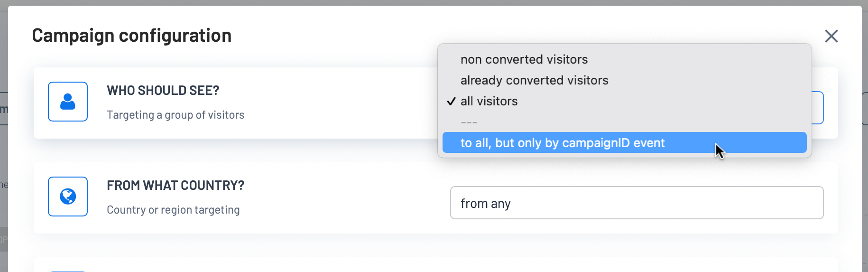
Task: Click the visitors select box edge behind the menu
Action: [x=818, y=108]
